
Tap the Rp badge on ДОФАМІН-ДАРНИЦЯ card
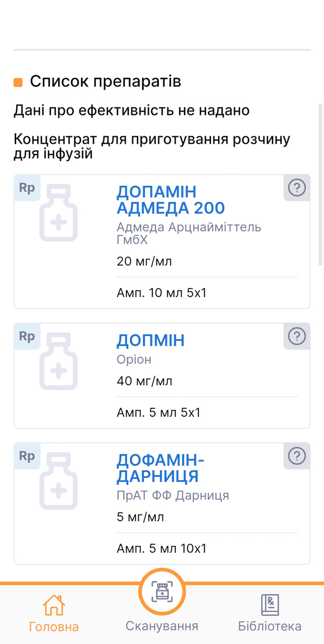pyautogui.click(x=27, y=456)
